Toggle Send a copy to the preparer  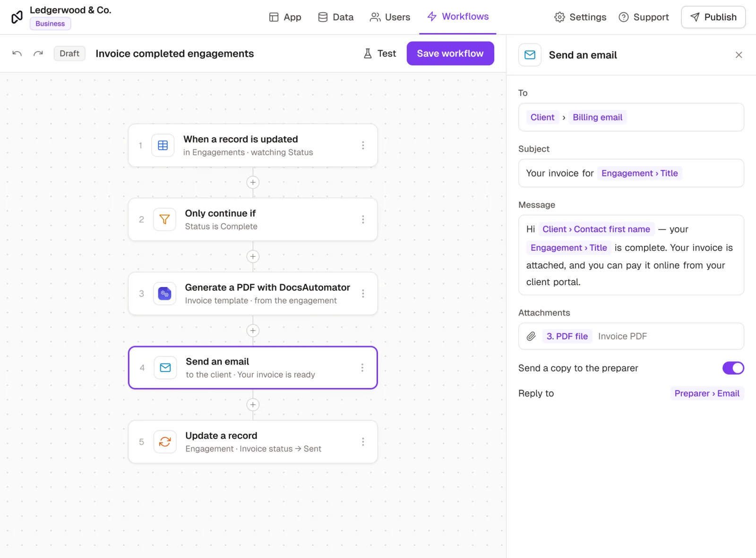(x=733, y=368)
